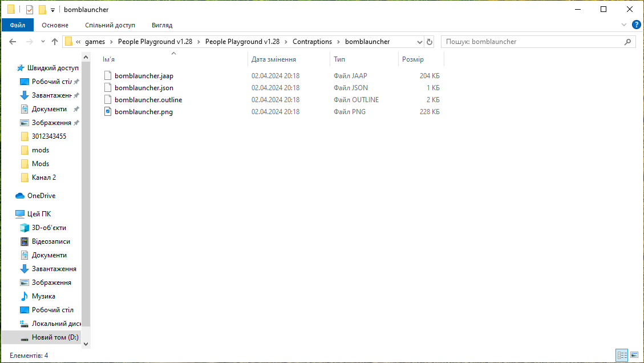644x363 pixels.
Task: Switch to large thumbnails view icon
Action: coord(634,355)
